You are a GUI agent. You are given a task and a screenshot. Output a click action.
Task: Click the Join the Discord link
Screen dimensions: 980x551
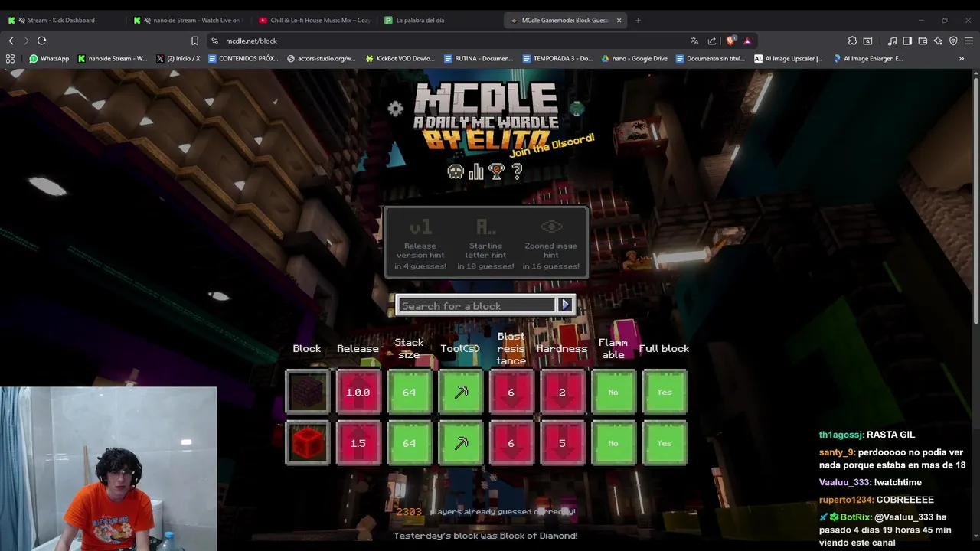(551, 145)
